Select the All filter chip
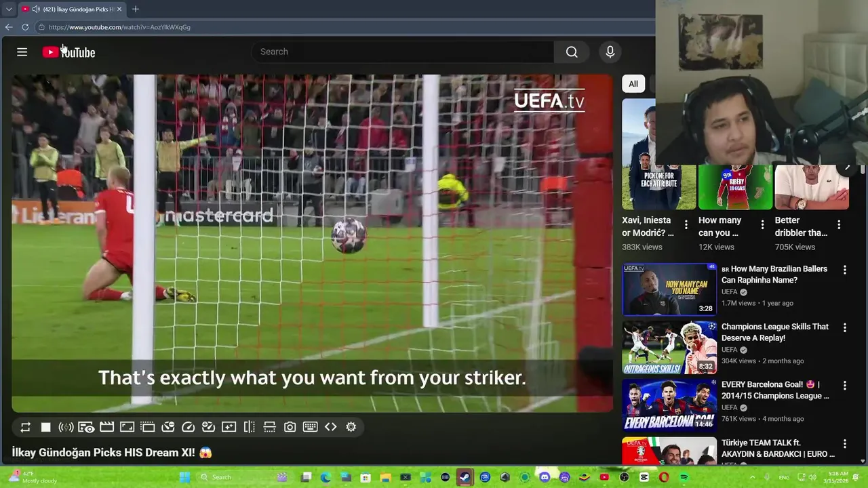Image resolution: width=868 pixels, height=488 pixels. click(x=633, y=84)
